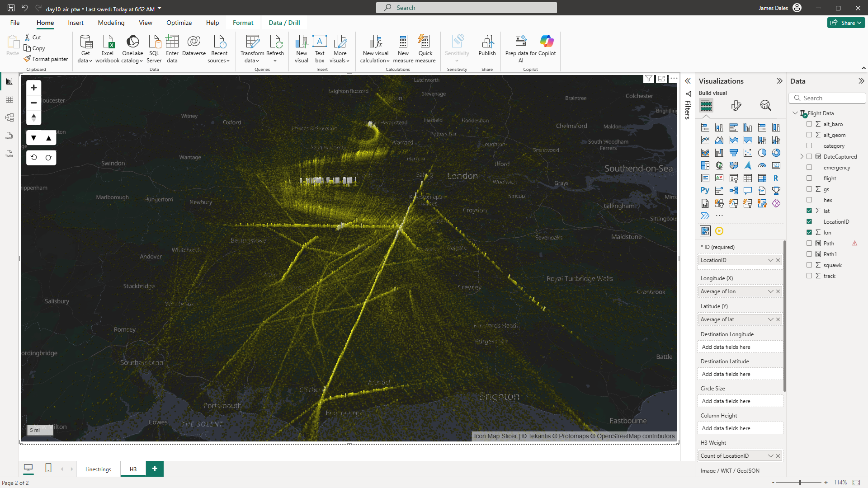Open the Modeling ribbon tab
Screen dimensions: 868x488
[x=111, y=23]
